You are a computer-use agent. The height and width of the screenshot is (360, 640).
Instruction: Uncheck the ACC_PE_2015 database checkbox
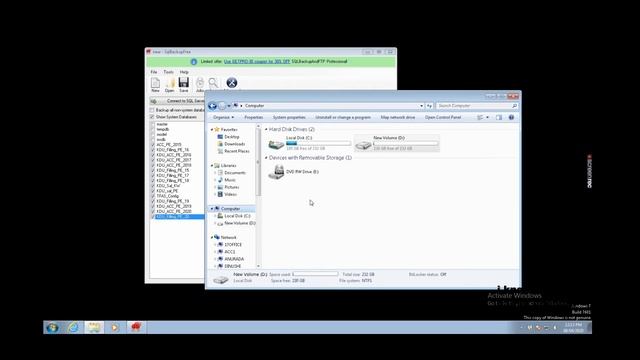tap(153, 145)
